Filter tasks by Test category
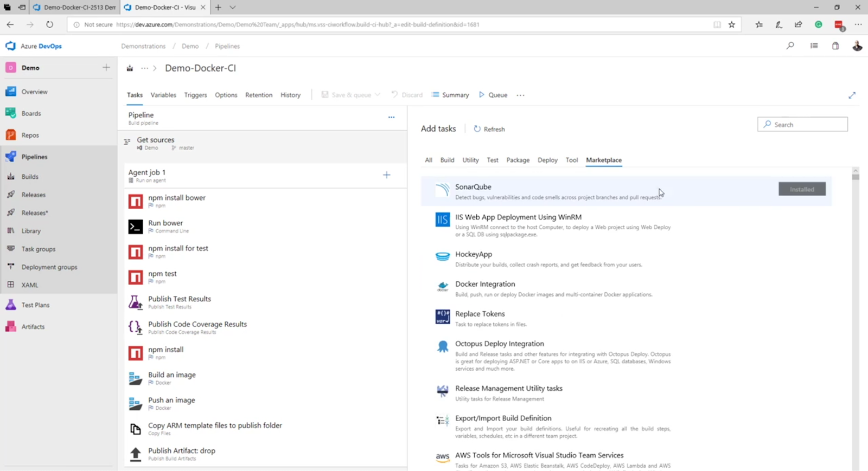 (x=493, y=160)
